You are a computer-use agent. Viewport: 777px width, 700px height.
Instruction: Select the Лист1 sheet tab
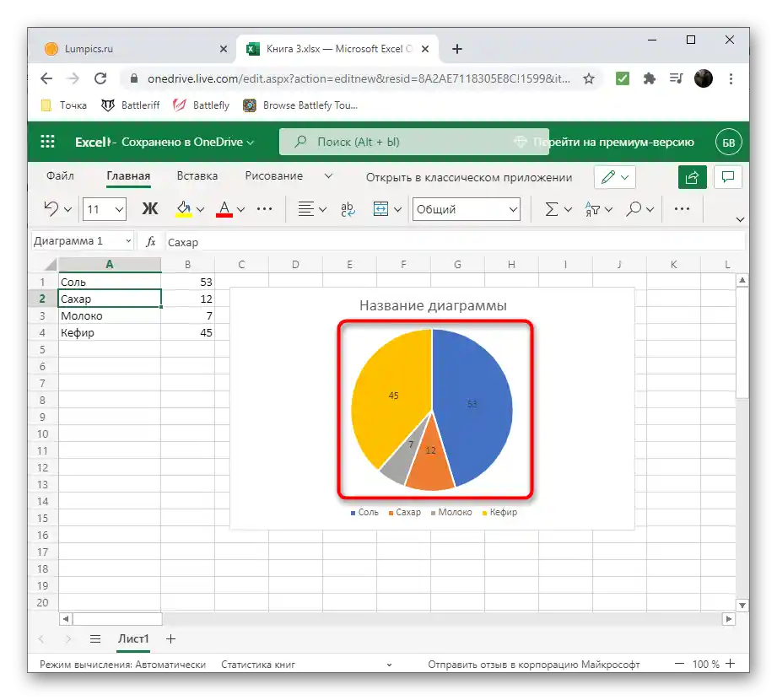[133, 639]
